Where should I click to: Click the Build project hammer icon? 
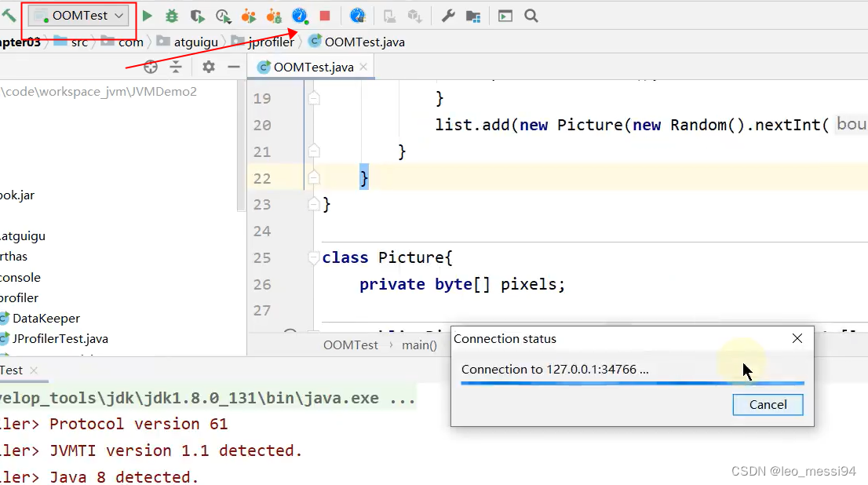pyautogui.click(x=9, y=16)
